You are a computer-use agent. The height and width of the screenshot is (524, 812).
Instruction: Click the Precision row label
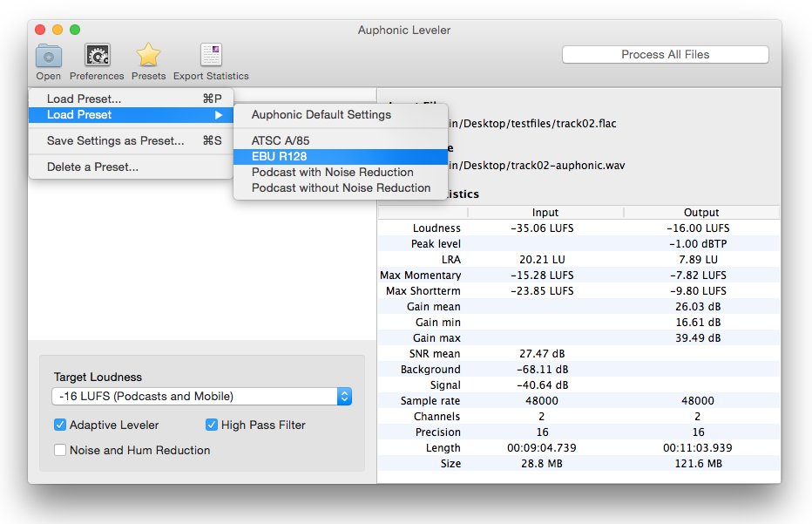[437, 432]
